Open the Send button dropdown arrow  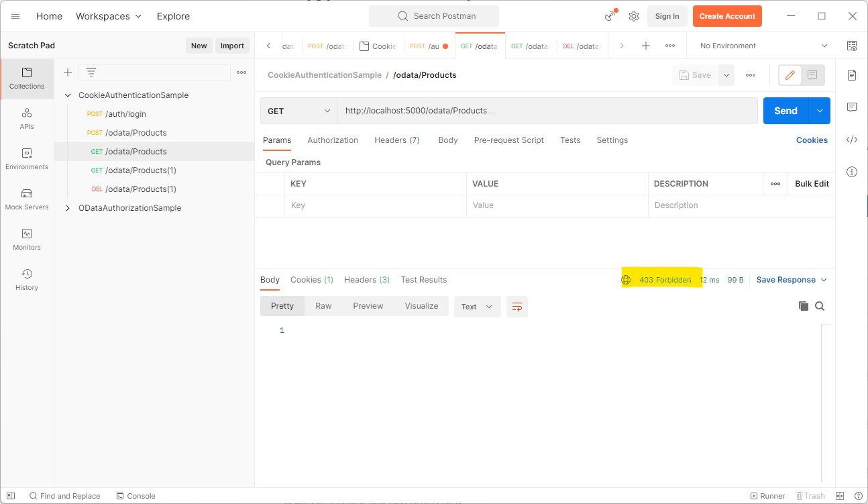pyautogui.click(x=820, y=111)
